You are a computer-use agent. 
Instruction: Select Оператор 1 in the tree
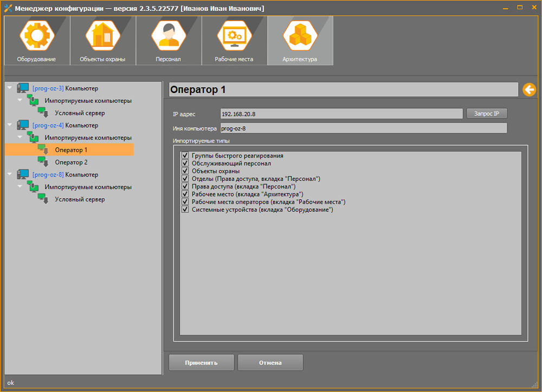point(71,150)
